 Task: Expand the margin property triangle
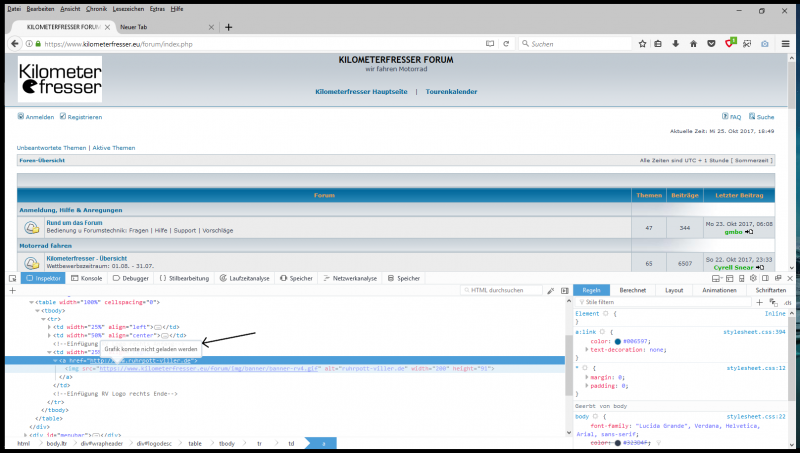(585, 378)
